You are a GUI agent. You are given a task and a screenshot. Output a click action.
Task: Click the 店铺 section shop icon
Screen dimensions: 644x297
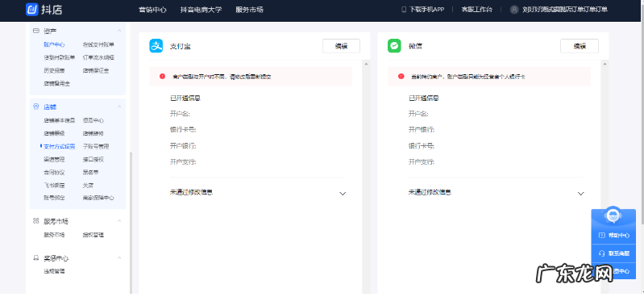click(x=36, y=107)
